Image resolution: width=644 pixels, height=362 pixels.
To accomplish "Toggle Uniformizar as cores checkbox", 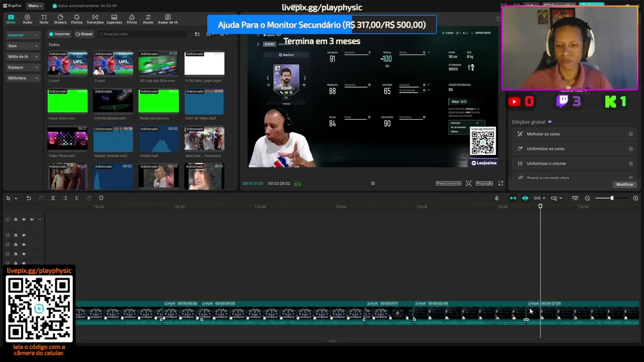I will (x=631, y=149).
